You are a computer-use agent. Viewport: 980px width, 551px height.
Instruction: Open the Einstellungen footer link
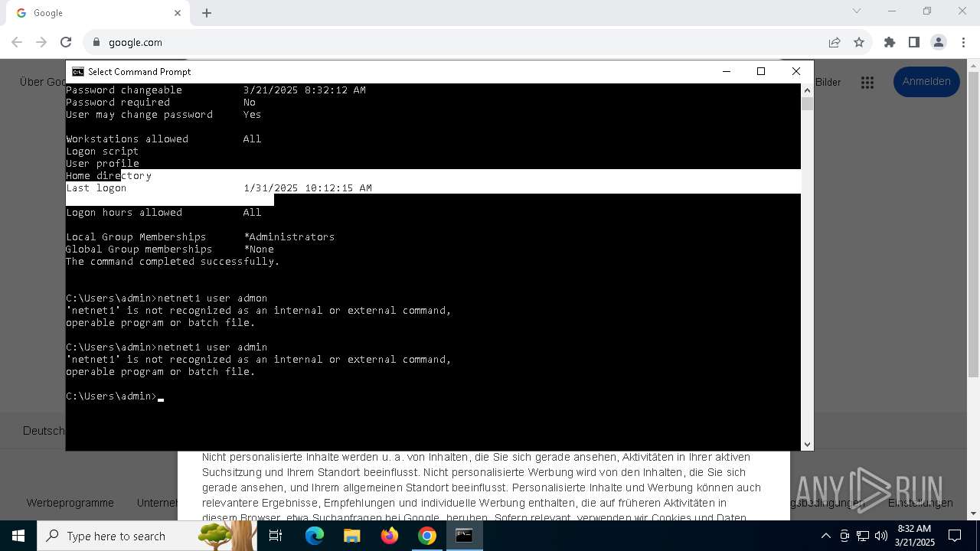[x=920, y=503]
